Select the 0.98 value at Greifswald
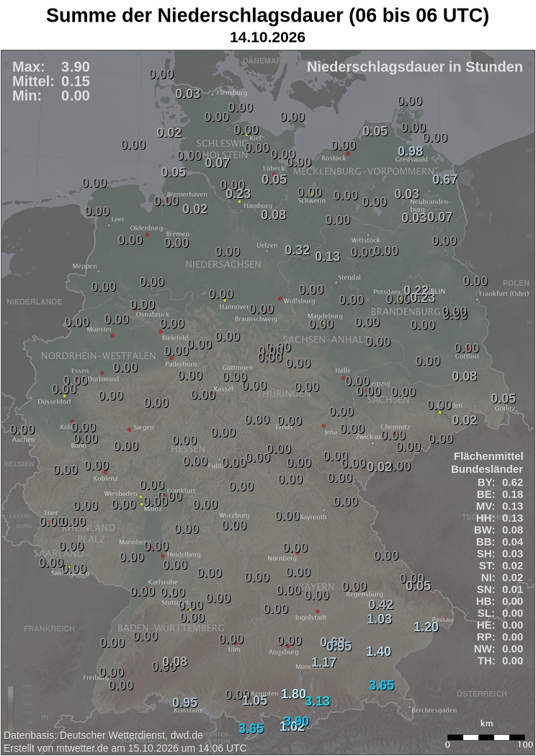This screenshot has width=536, height=756. [410, 151]
